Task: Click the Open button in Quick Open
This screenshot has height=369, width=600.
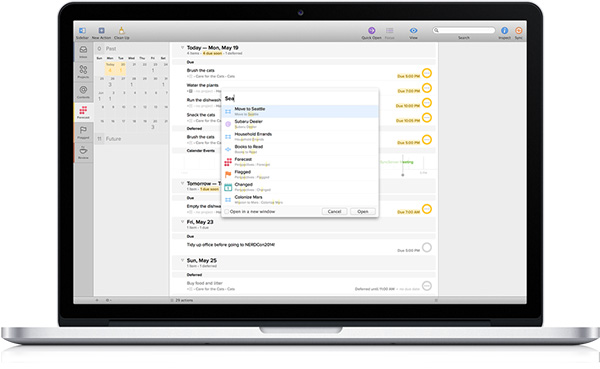Action: pyautogui.click(x=363, y=211)
